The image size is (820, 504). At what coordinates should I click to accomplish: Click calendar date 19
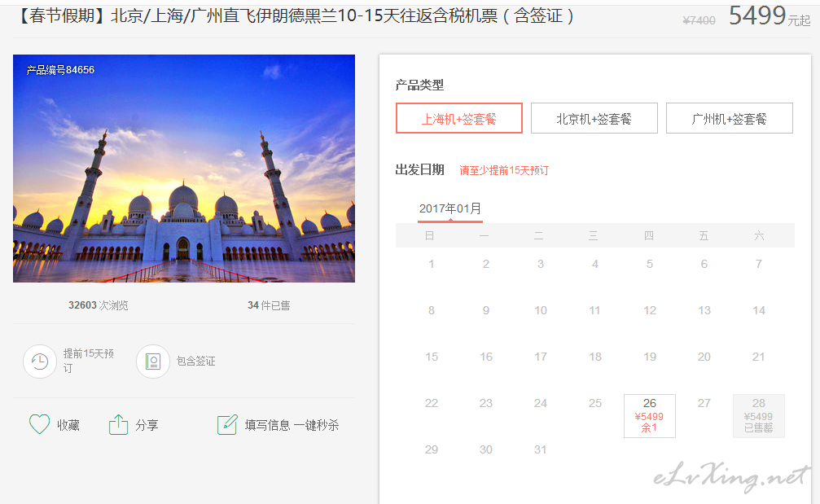pos(650,357)
